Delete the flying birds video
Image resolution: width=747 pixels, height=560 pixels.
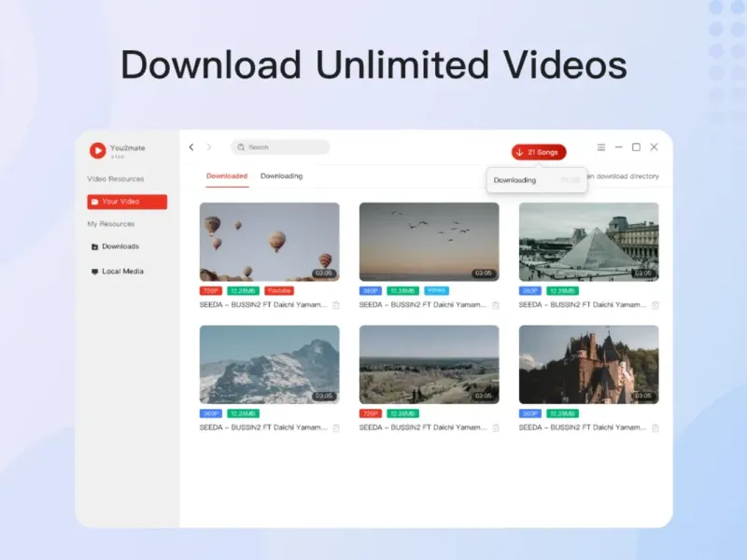[x=496, y=305]
